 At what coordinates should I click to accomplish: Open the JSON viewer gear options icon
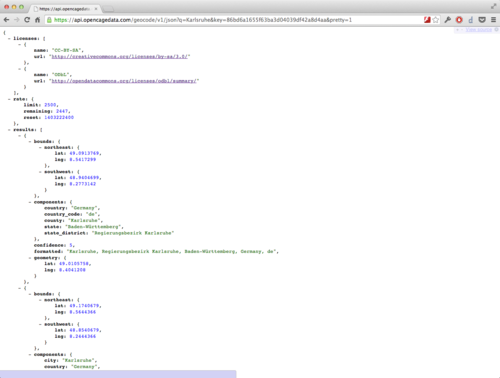tap(496, 30)
